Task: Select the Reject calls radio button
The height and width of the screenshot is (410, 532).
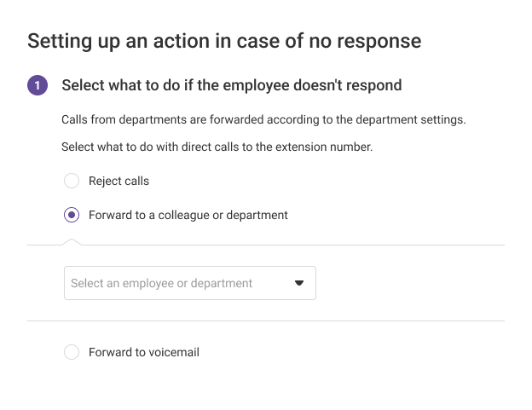Action: coord(72,181)
